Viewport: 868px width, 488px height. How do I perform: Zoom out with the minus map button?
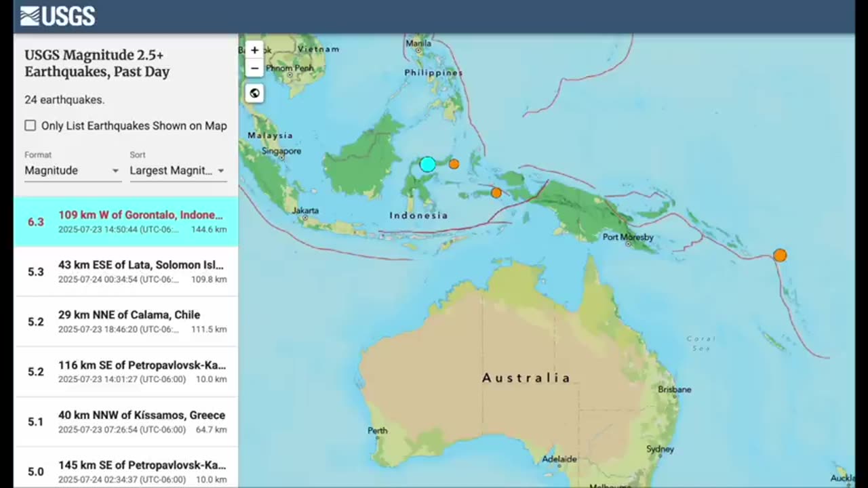click(254, 68)
